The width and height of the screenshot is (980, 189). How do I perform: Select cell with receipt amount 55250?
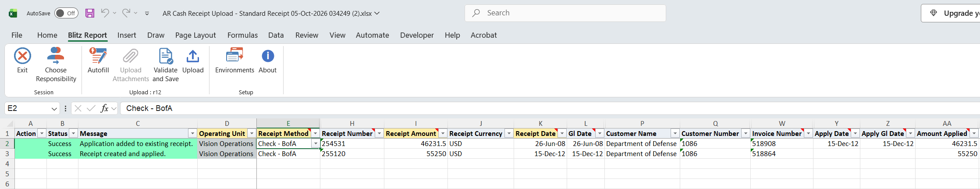pyautogui.click(x=416, y=153)
